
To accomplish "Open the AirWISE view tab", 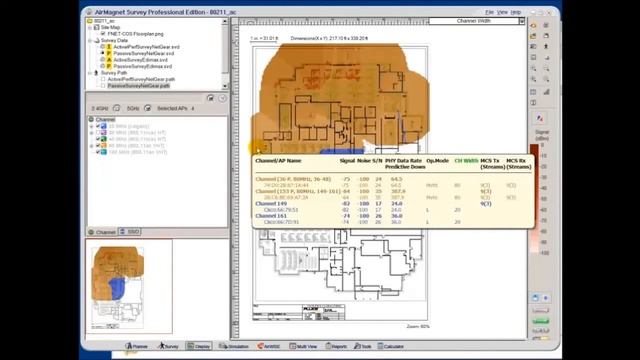I will [269, 346].
